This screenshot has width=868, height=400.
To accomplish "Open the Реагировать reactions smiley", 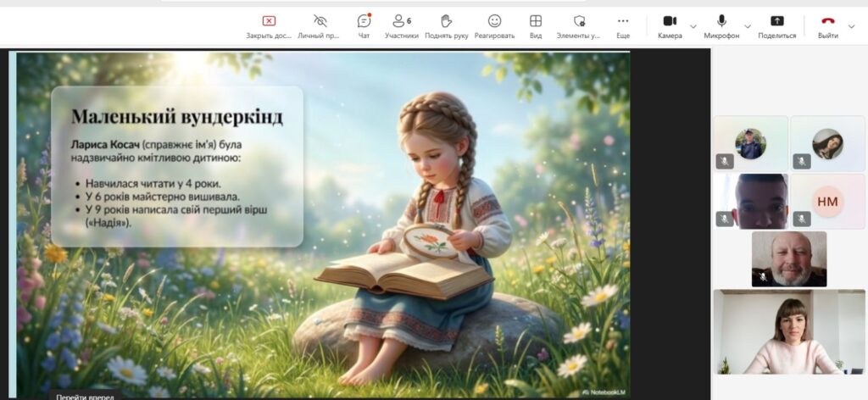I will tap(494, 22).
